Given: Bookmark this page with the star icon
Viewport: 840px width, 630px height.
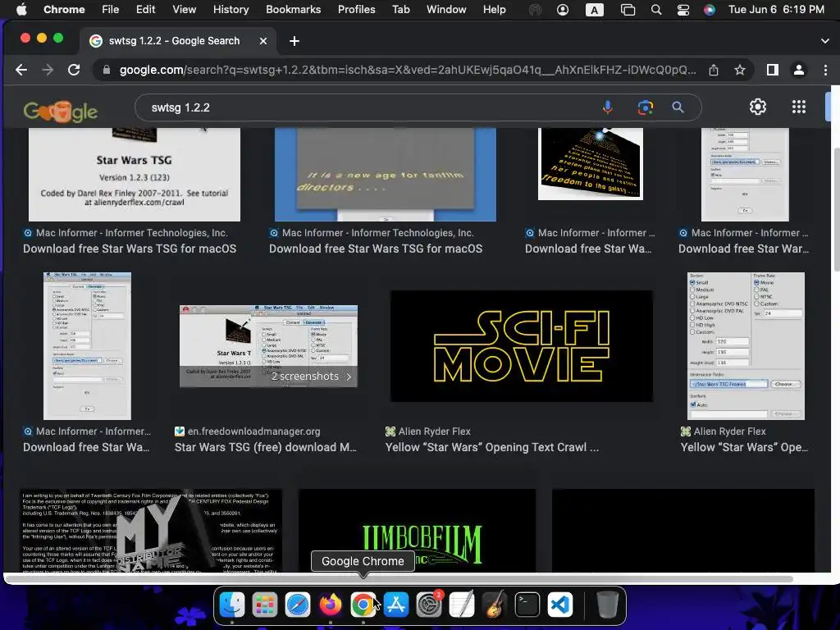Looking at the screenshot, I should pyautogui.click(x=740, y=71).
